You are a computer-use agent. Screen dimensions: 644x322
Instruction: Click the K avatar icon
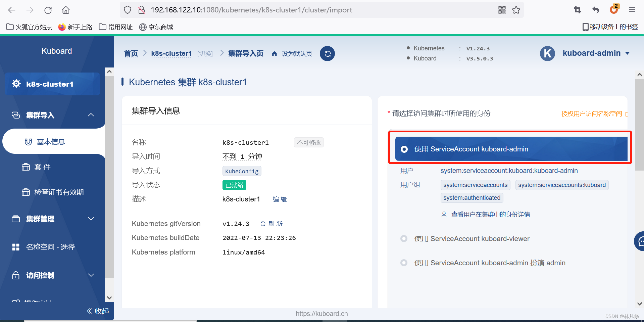point(547,53)
